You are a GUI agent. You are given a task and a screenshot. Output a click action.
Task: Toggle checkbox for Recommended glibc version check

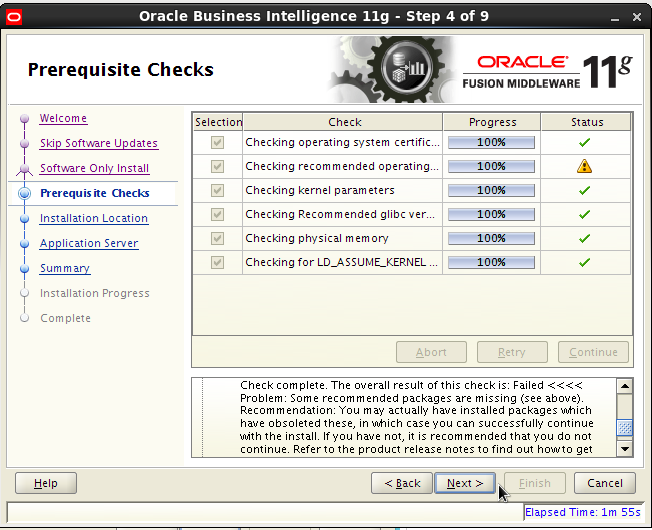217,214
